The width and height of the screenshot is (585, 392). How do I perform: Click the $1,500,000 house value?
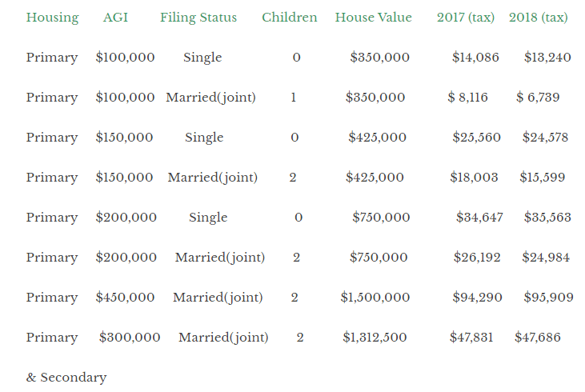point(375,298)
